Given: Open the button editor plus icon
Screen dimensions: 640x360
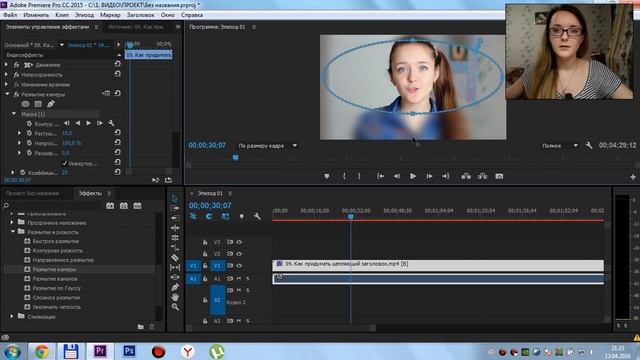Looking at the screenshot, I should click(633, 177).
